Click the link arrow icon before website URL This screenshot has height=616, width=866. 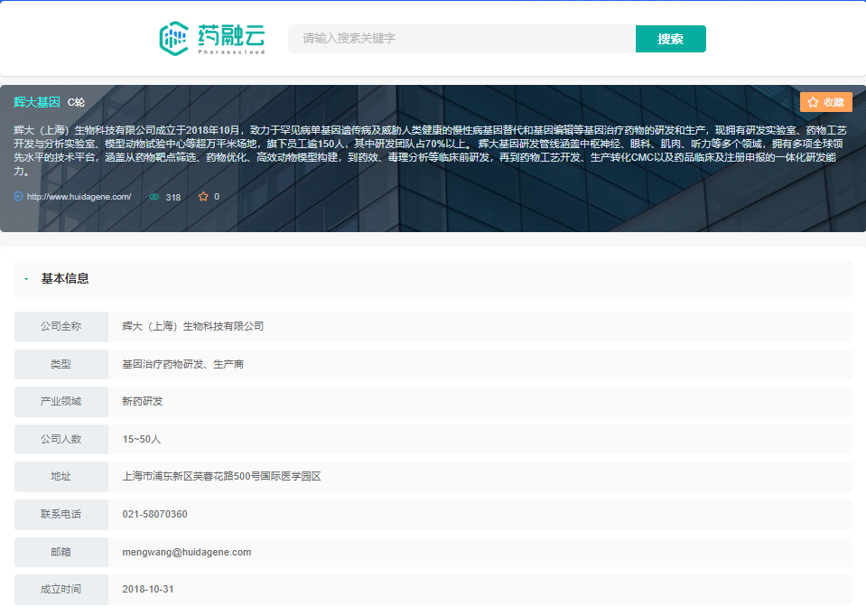point(19,196)
